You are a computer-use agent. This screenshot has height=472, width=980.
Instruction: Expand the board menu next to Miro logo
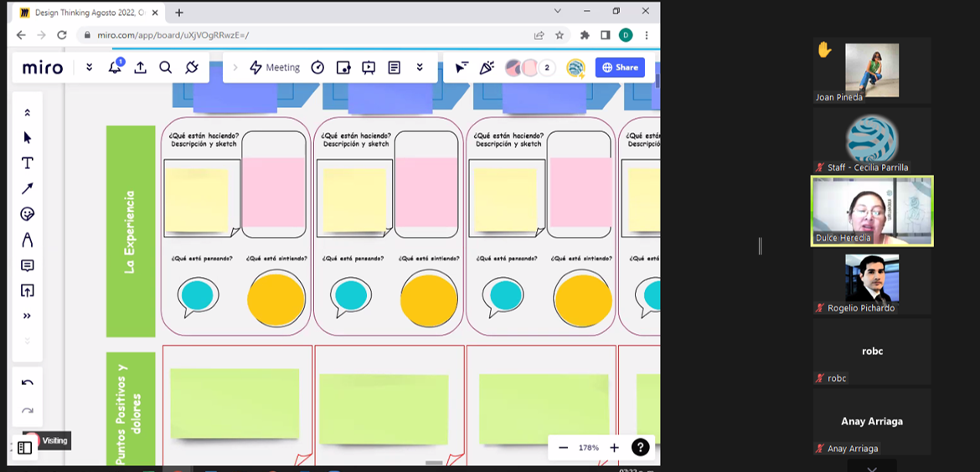coord(89,68)
